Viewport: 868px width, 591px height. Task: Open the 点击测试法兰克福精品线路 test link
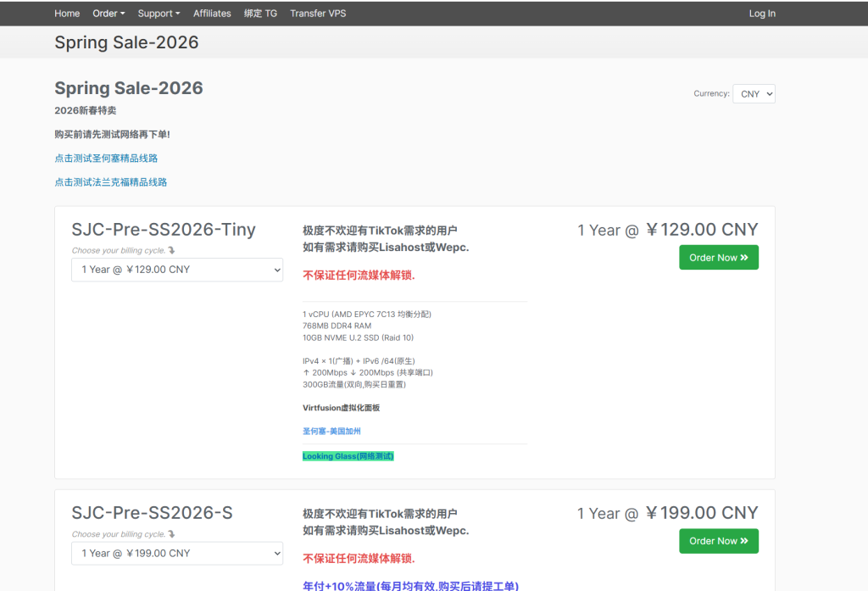pyautogui.click(x=111, y=182)
